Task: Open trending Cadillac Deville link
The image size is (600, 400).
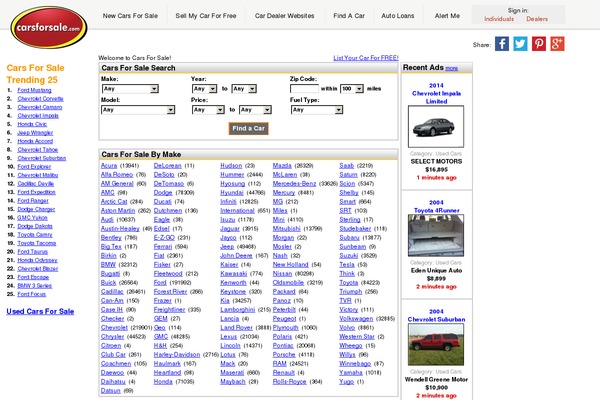Action: pos(36,184)
